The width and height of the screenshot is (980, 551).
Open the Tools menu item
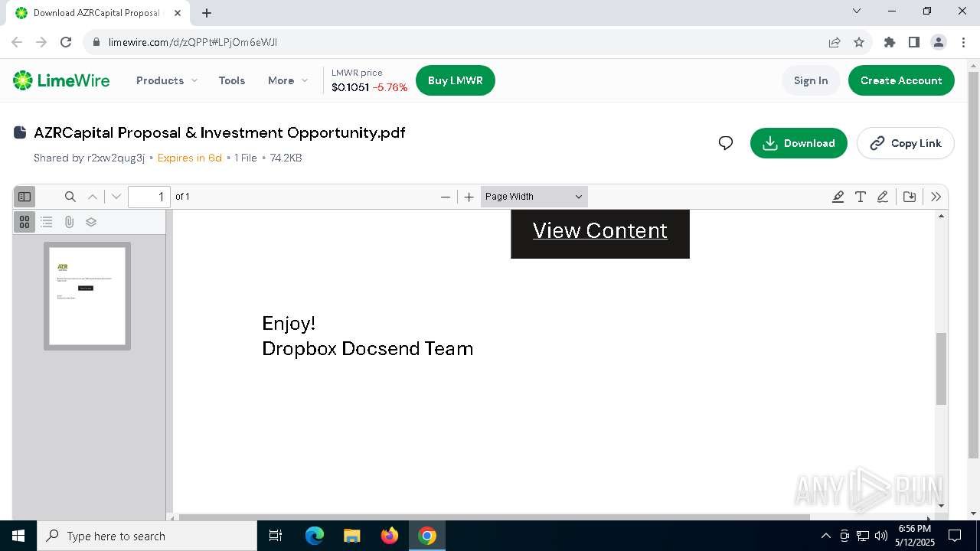[232, 80]
